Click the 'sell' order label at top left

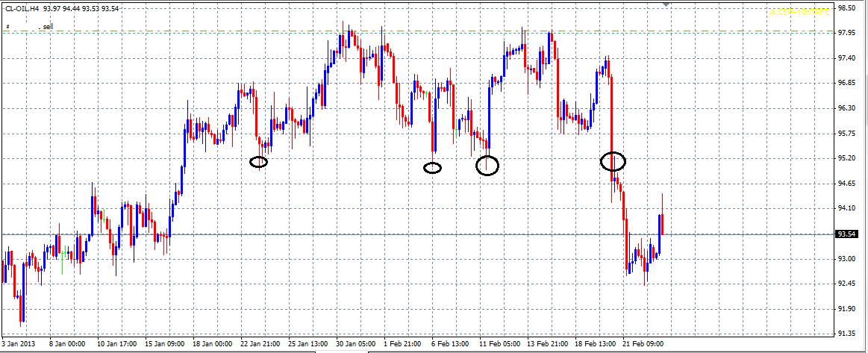(47, 27)
